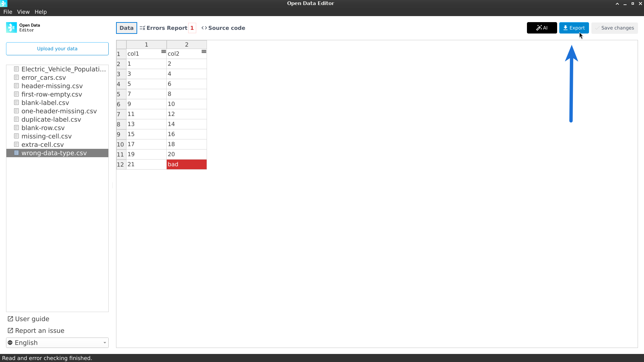Open the File menu

coord(8,12)
